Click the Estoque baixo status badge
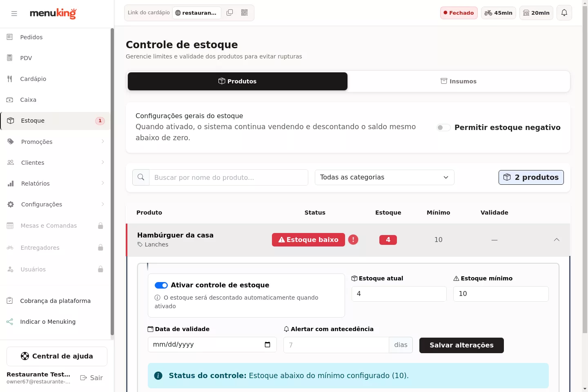 308,240
